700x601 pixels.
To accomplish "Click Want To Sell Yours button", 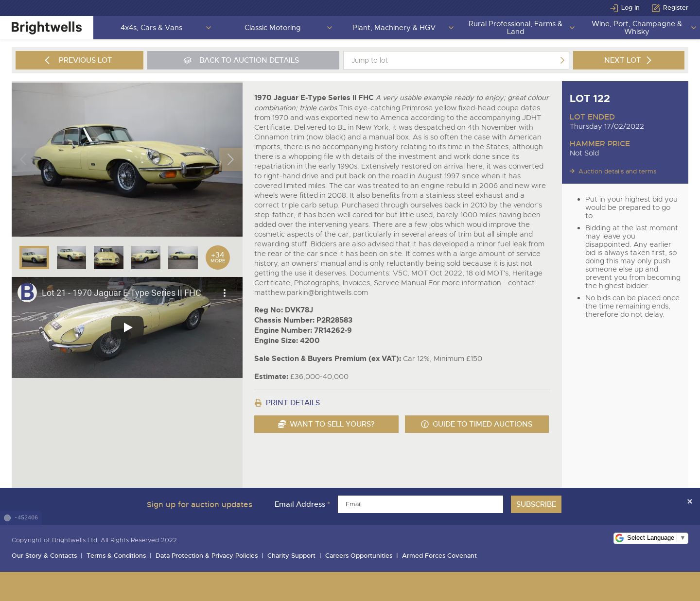I will click(x=326, y=424).
